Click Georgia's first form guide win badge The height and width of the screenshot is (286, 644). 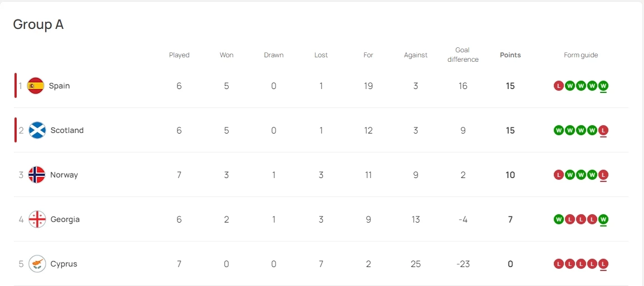pos(559,219)
